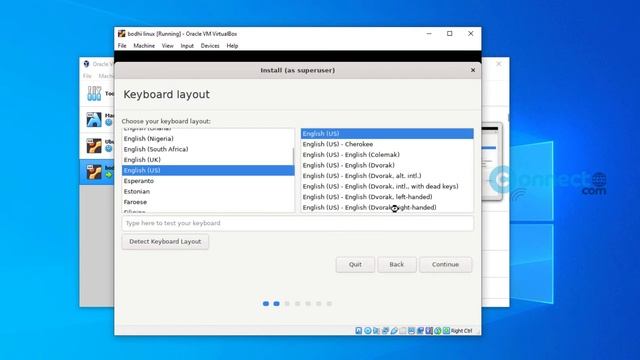Image resolution: width=640 pixels, height=360 pixels.
Task: Click Detect Keyboard Layout button
Action: point(165,242)
